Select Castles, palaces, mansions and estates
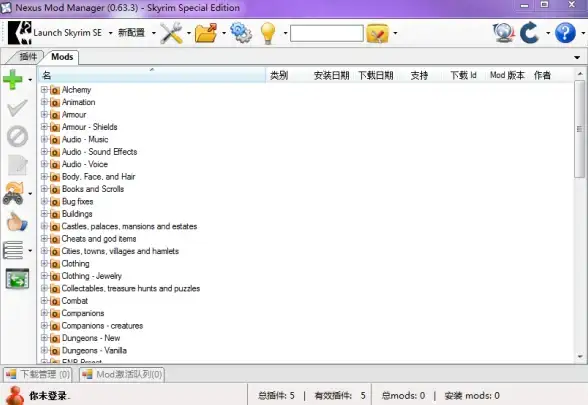The height and width of the screenshot is (405, 588). point(129,226)
